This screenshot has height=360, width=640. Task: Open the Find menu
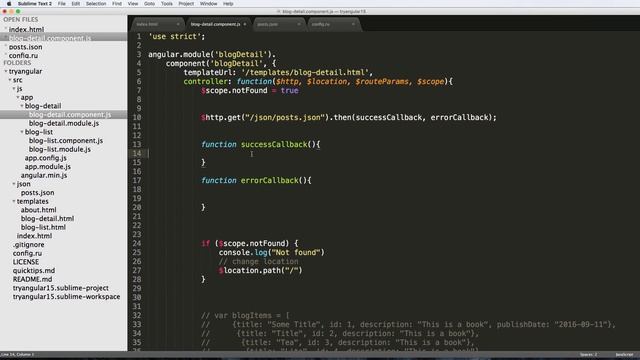117,4
